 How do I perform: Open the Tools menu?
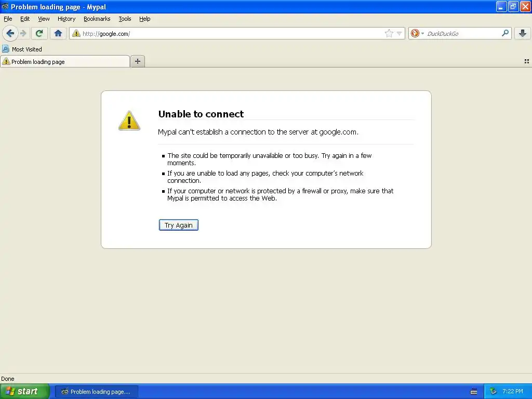point(125,19)
